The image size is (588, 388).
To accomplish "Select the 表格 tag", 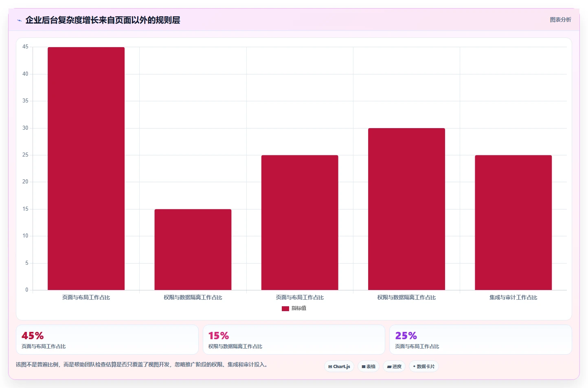I will [x=369, y=366].
